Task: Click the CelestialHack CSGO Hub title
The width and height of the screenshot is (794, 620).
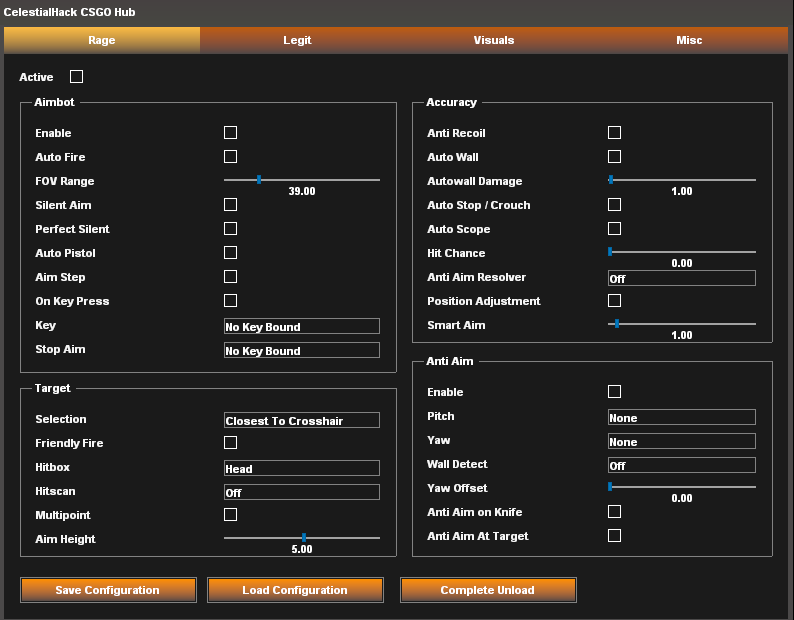Action: [x=69, y=12]
